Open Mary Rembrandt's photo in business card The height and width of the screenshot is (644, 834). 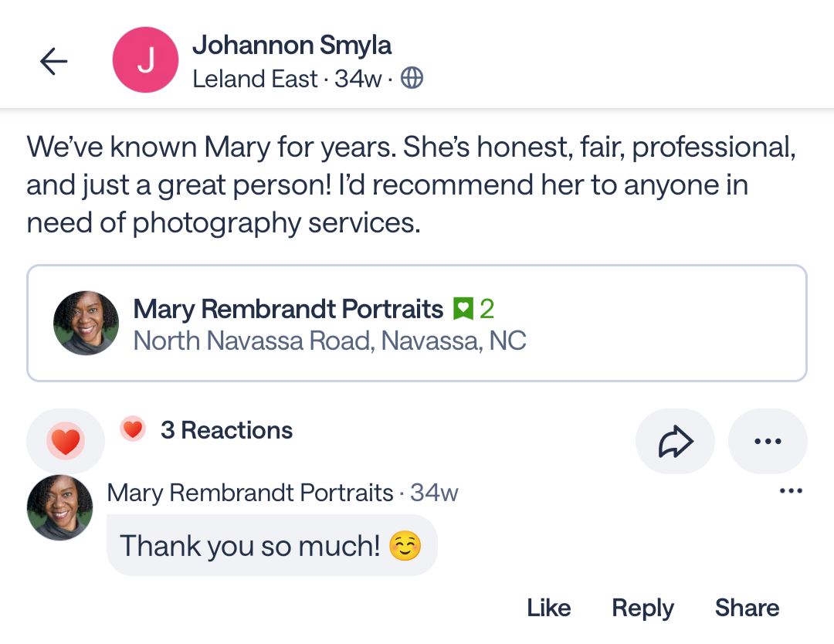[86, 324]
